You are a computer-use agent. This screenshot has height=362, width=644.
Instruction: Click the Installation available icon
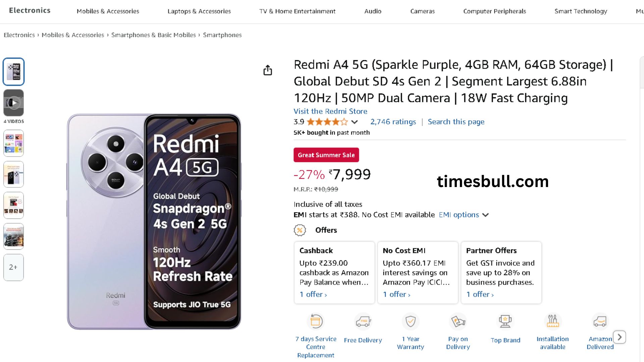point(552,321)
